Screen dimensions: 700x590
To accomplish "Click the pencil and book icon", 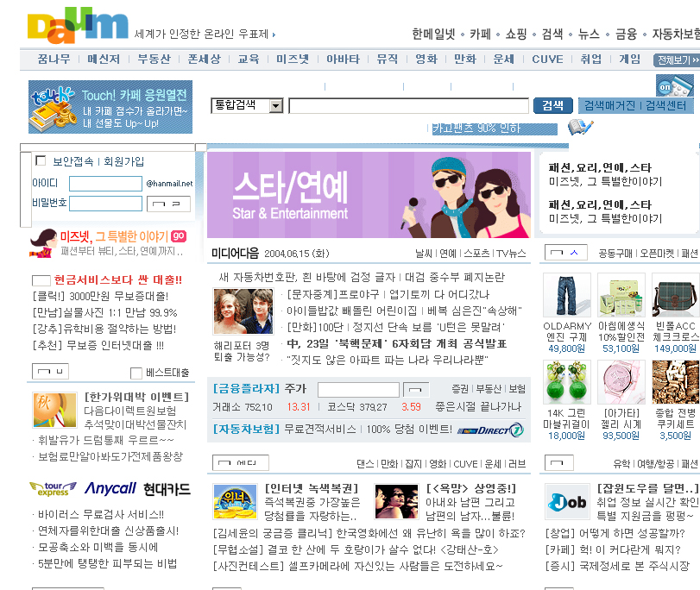I will 580,128.
